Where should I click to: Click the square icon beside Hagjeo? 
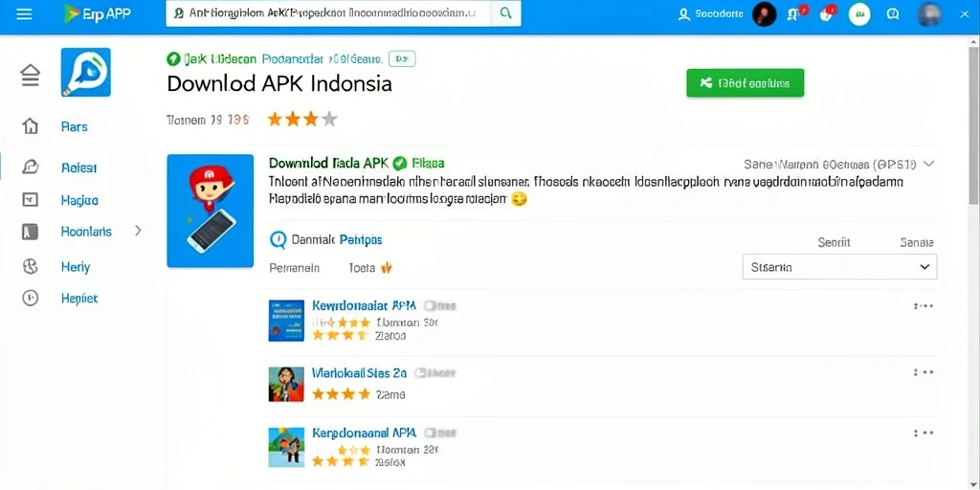click(x=30, y=200)
